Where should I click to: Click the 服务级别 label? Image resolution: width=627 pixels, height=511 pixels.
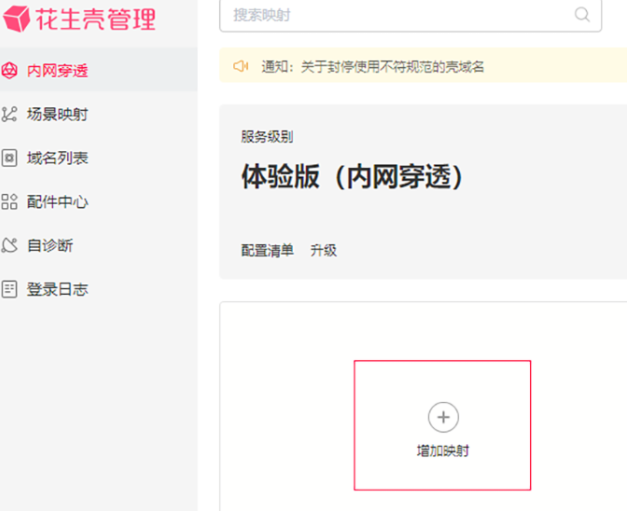267,137
